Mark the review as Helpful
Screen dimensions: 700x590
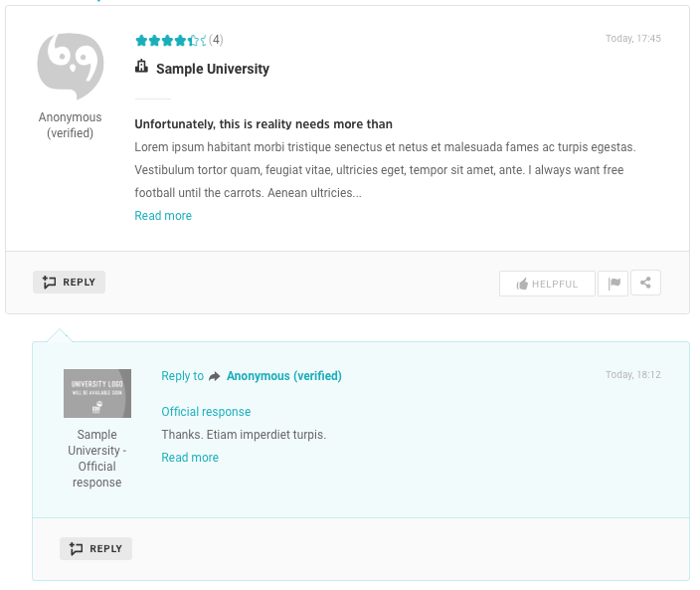547,284
